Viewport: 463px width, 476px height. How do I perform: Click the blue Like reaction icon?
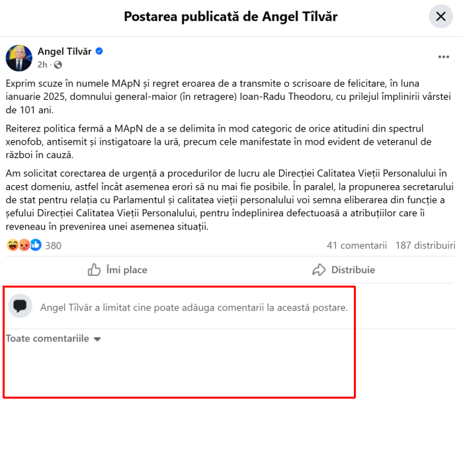click(x=36, y=245)
